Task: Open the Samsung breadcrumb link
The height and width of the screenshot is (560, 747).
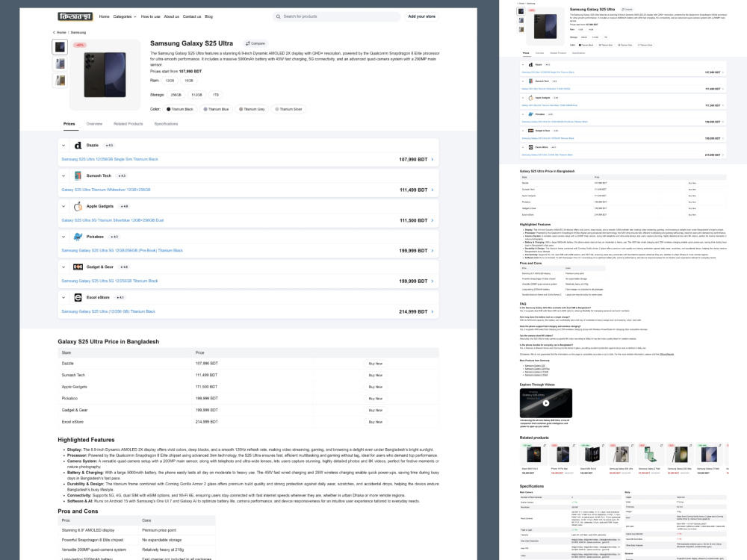Action: pos(78,32)
